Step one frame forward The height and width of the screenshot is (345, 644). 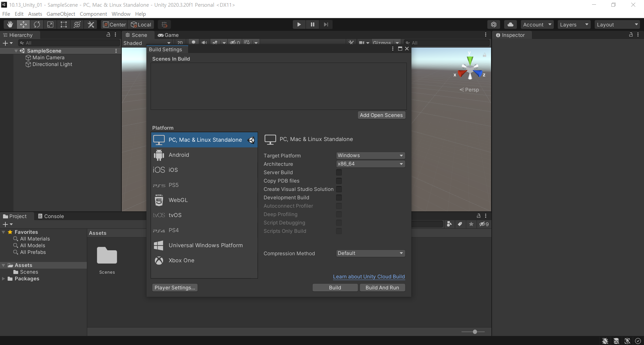click(326, 24)
